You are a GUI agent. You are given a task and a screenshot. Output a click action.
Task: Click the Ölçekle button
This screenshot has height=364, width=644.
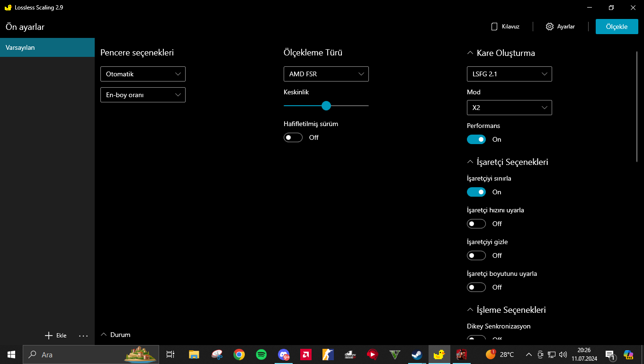[x=617, y=27]
